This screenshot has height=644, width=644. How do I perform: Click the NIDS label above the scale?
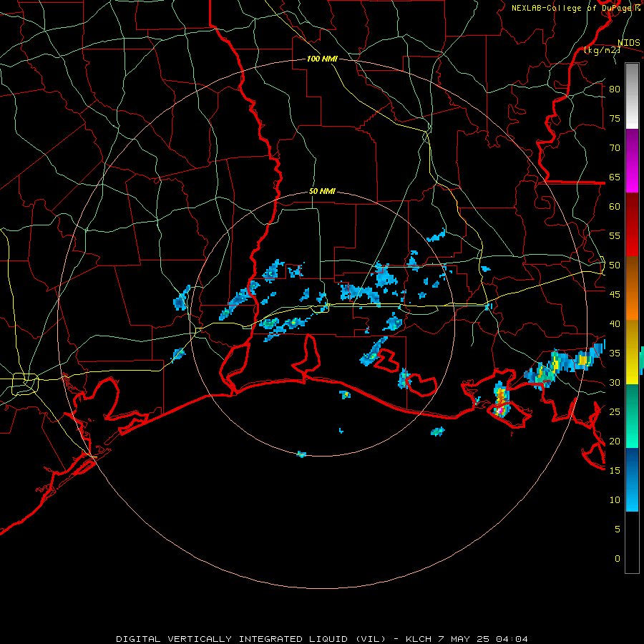pos(628,43)
